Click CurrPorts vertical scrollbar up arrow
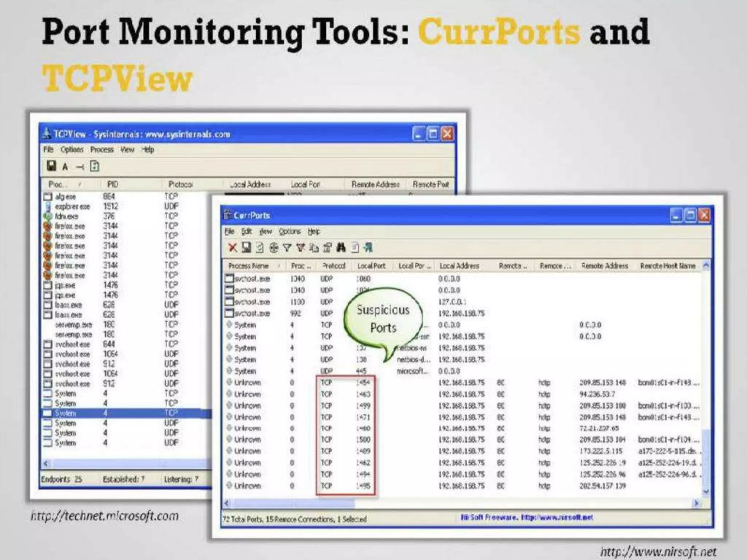 (706, 266)
